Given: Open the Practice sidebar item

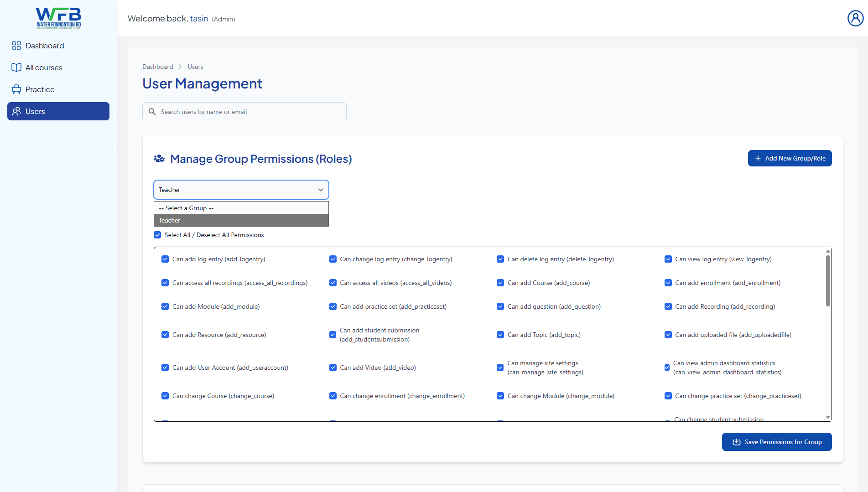Looking at the screenshot, I should point(58,89).
